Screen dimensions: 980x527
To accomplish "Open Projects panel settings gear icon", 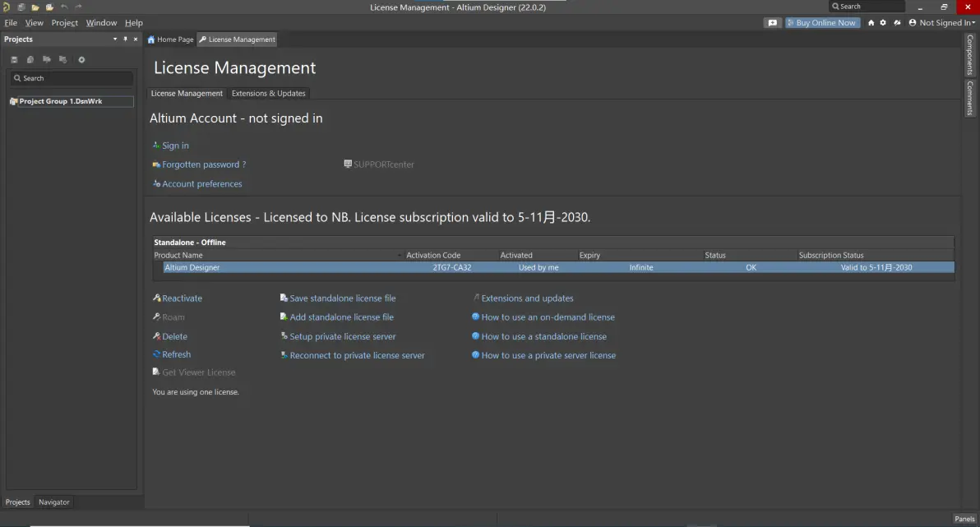I will [x=81, y=59].
